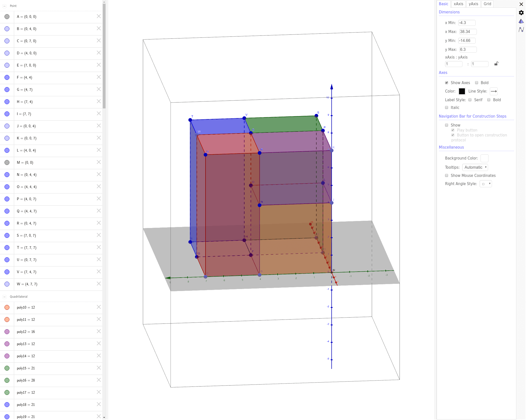
Task: Uncheck the Show Axes checkbox
Action: coord(447,83)
